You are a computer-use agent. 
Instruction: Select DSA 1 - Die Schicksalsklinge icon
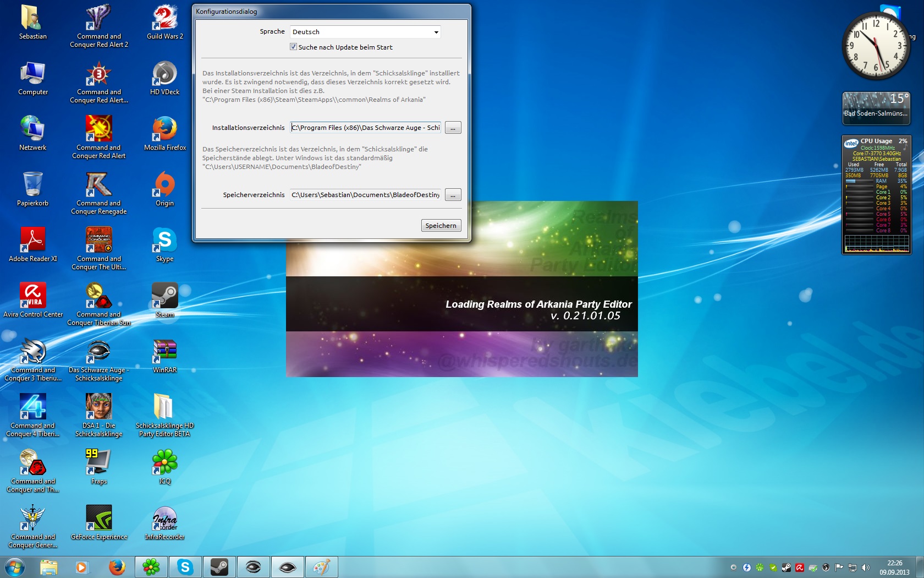point(99,416)
